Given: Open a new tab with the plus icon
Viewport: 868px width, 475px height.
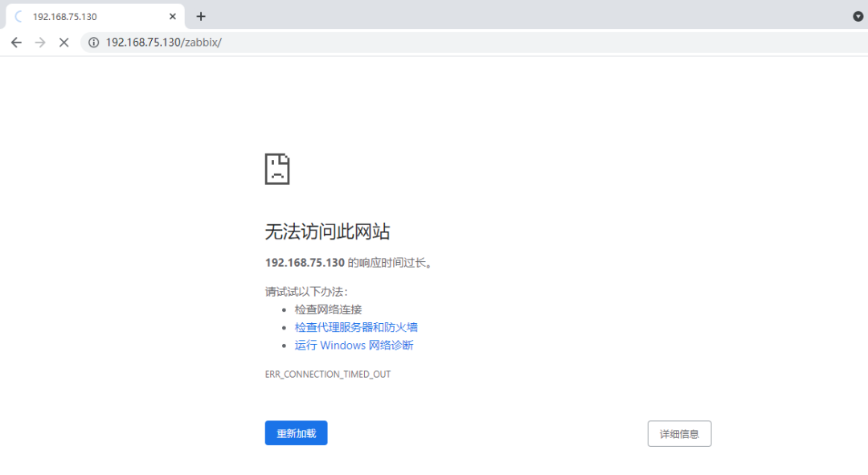Looking at the screenshot, I should [x=201, y=16].
